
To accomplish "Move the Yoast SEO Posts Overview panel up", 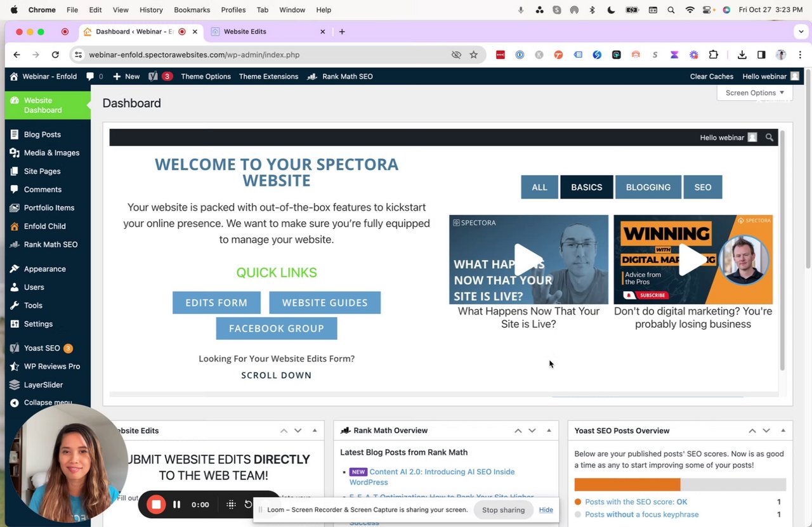I will pyautogui.click(x=752, y=431).
